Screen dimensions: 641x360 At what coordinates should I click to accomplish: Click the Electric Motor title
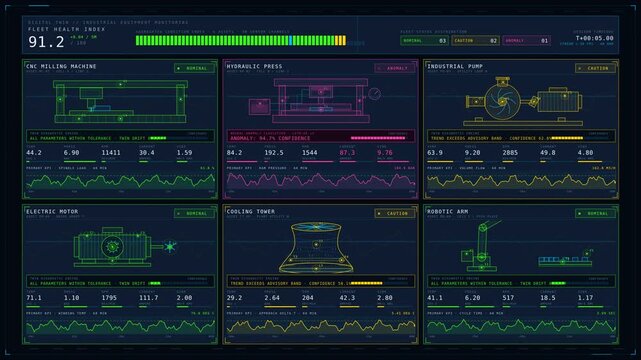click(52, 211)
